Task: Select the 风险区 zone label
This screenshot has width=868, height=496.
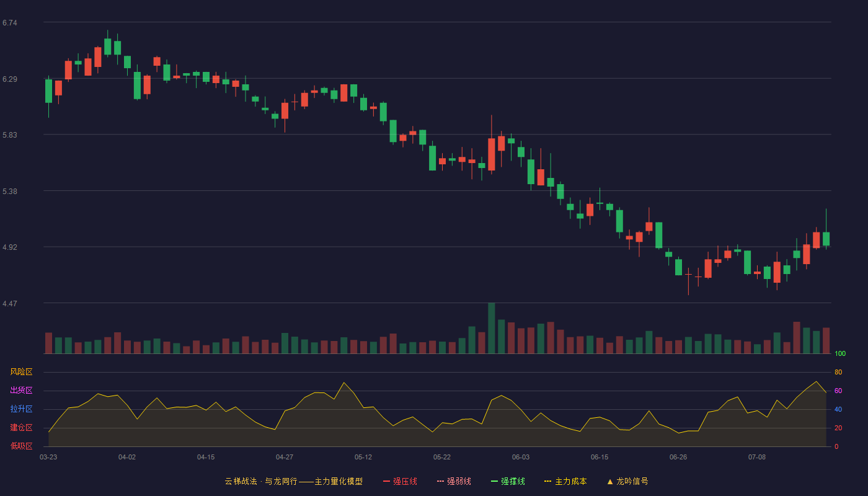Action: 21,372
